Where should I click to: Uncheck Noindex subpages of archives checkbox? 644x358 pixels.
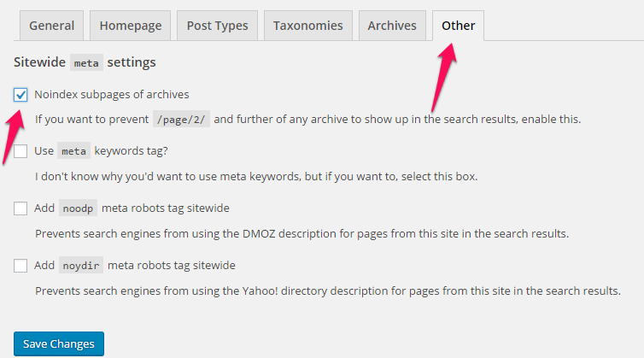20,95
